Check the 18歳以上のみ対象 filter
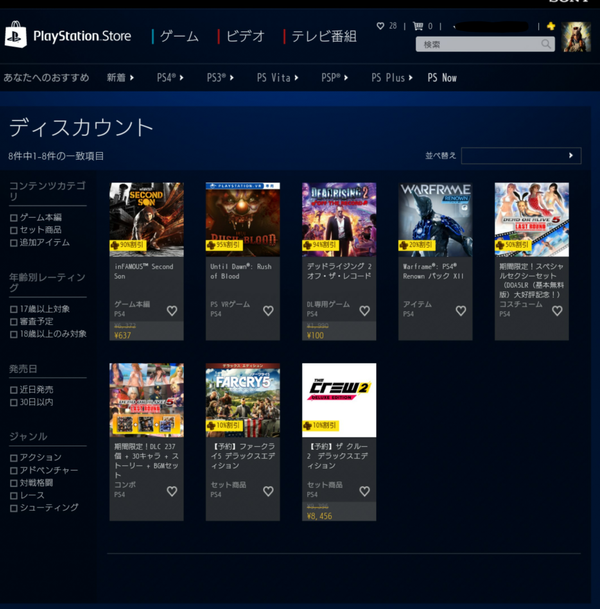This screenshot has height=609, width=600. point(14,334)
